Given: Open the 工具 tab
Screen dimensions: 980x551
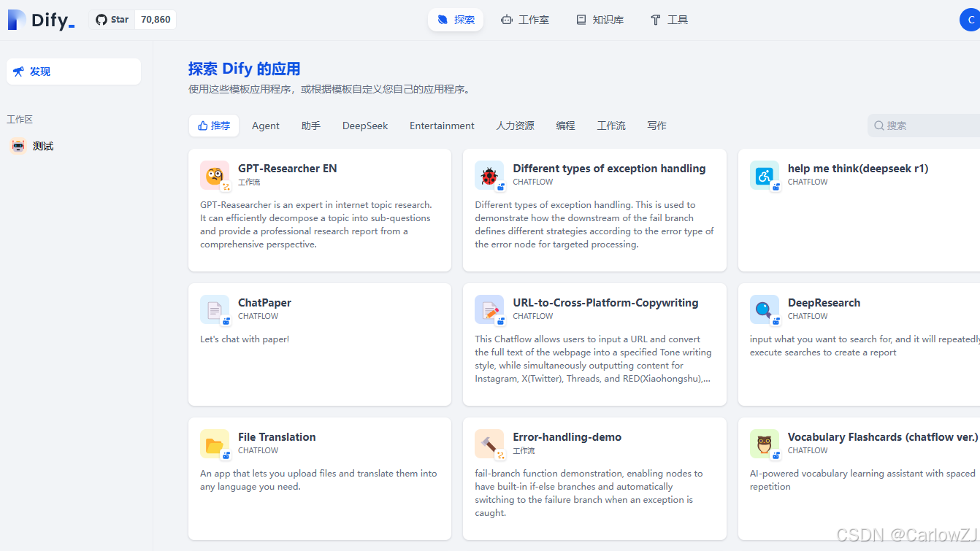Looking at the screenshot, I should [669, 20].
